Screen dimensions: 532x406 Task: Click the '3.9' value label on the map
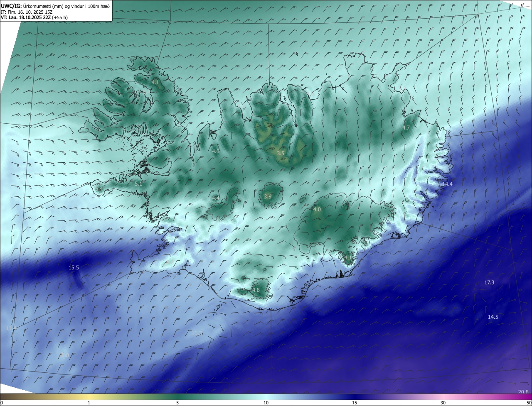coord(268,197)
